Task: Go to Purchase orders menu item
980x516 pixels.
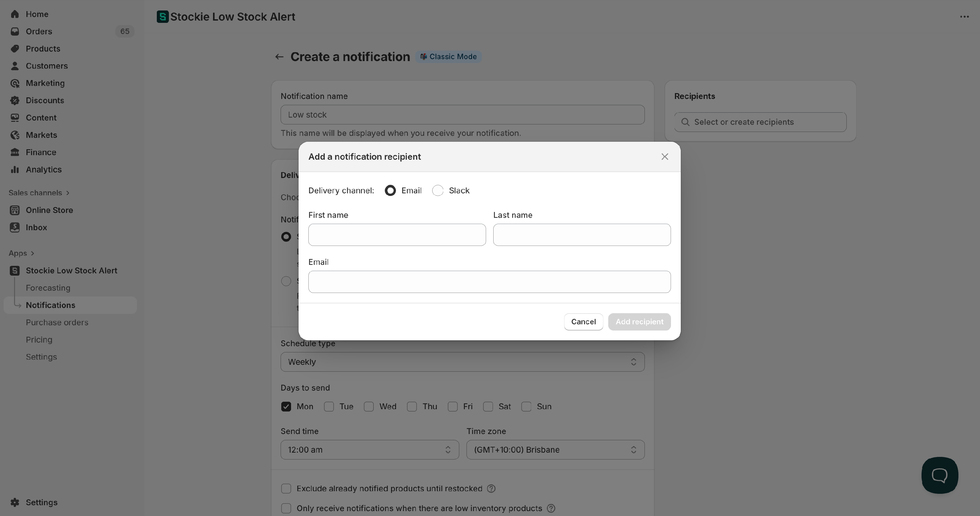Action: 57,322
